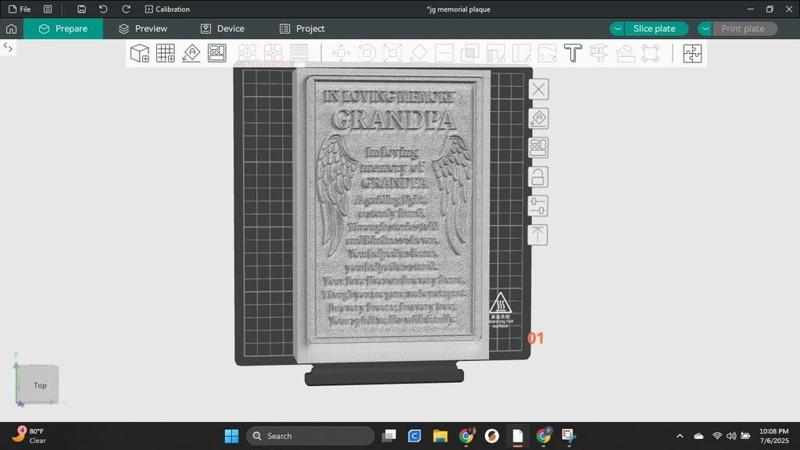Open the weather widget showing 80°F
This screenshot has height=450, width=800.
pos(29,436)
